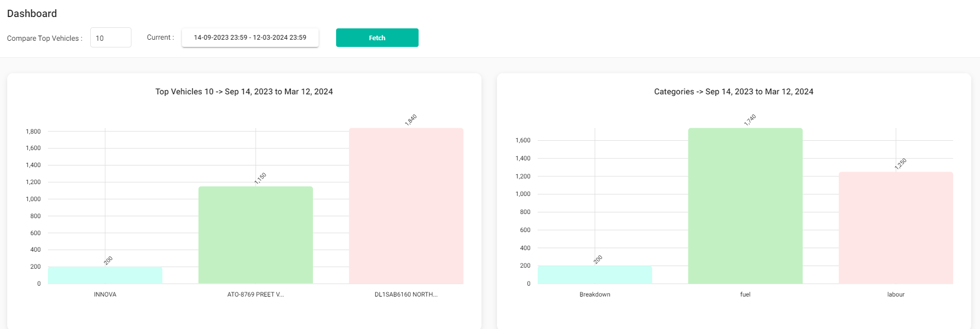The image size is (980, 329).
Task: Click the Breakdown x-axis label
Action: click(595, 294)
